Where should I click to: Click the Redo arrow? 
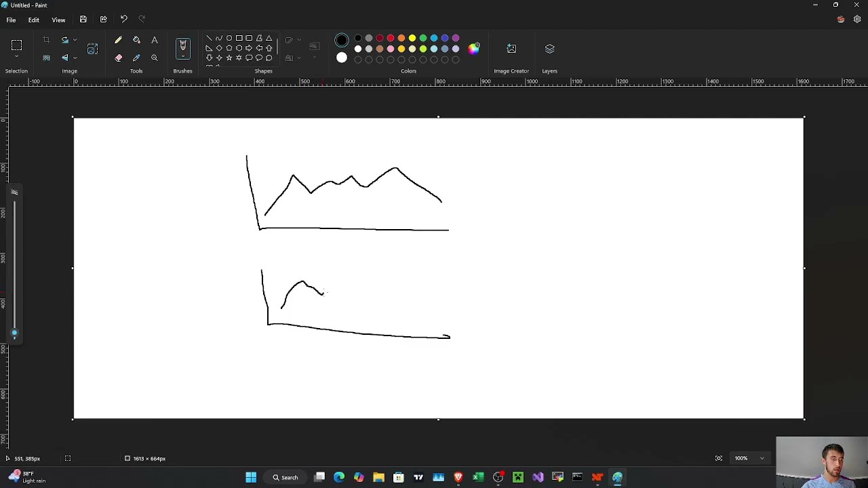click(142, 20)
